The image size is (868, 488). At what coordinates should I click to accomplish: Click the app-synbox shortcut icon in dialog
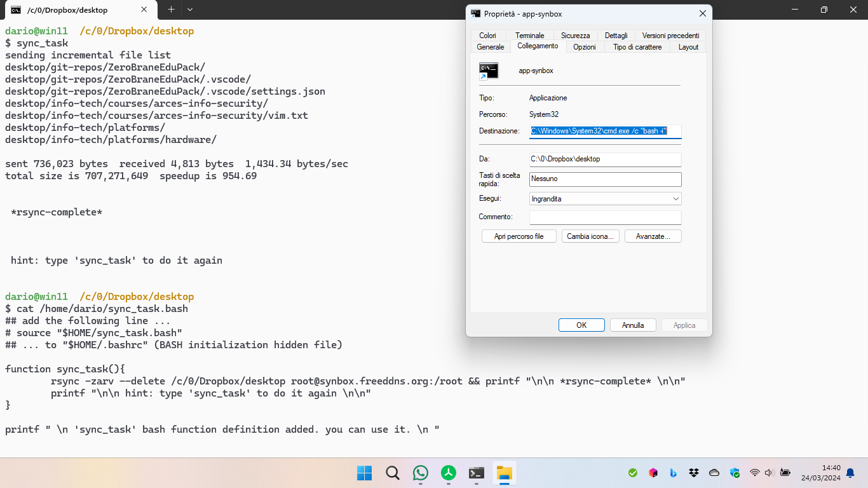489,71
